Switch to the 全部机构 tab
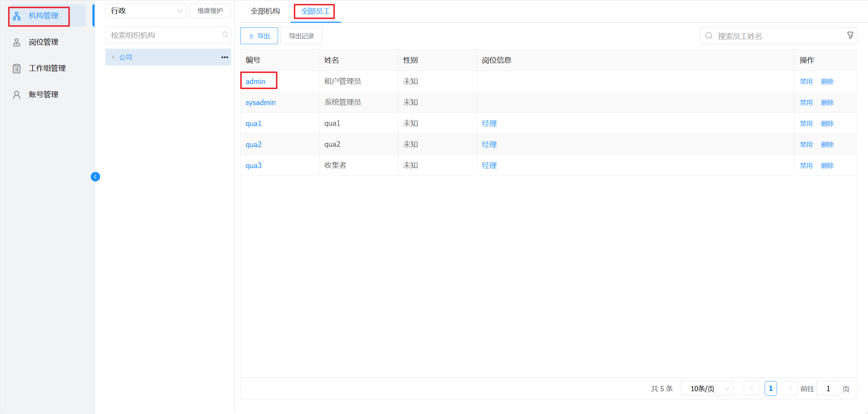This screenshot has height=414, width=868. click(x=265, y=11)
